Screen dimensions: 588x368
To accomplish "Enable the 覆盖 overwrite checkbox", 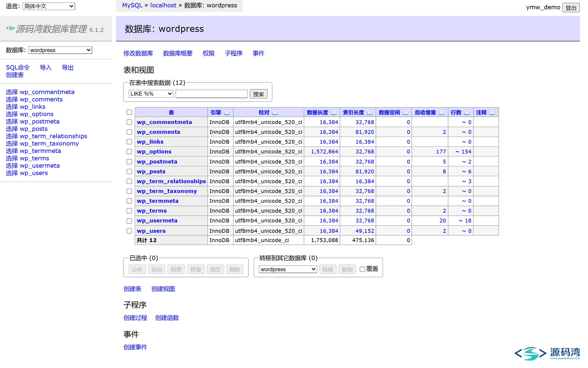I will [362, 269].
